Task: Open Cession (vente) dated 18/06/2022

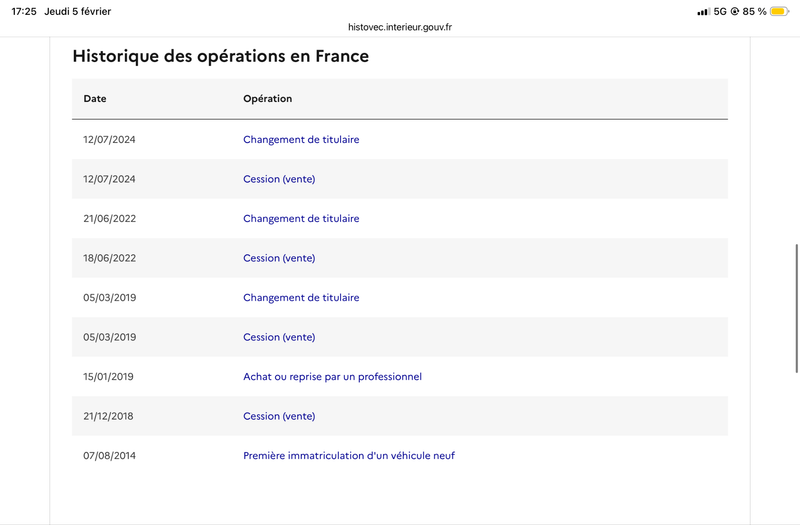Action: point(279,258)
